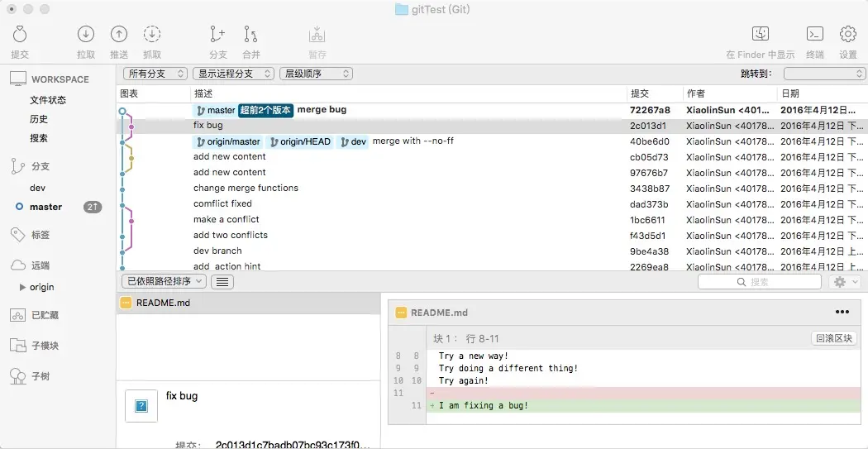Click the remotes (远端) cloud icon
The width and height of the screenshot is (868, 449).
[x=18, y=265]
